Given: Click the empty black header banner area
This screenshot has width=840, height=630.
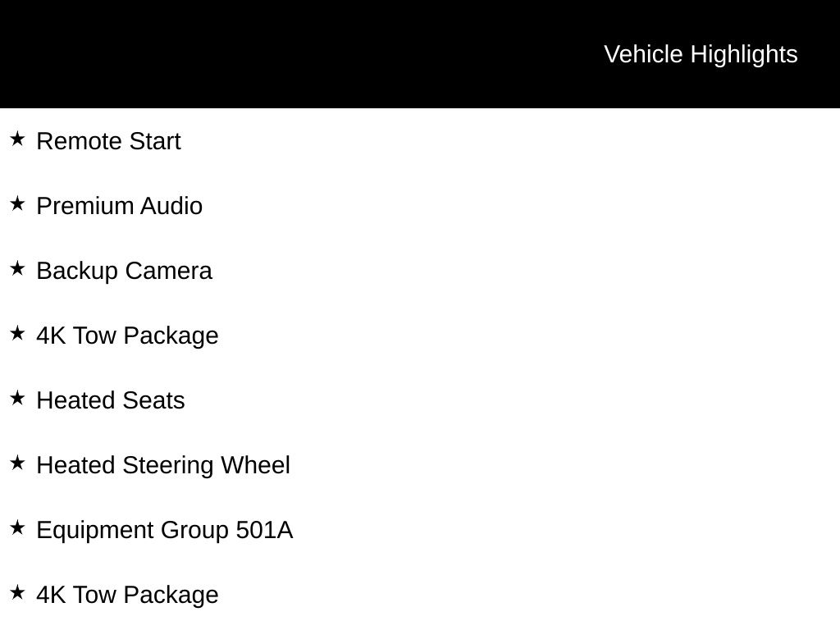Looking at the screenshot, I should (x=287, y=54).
